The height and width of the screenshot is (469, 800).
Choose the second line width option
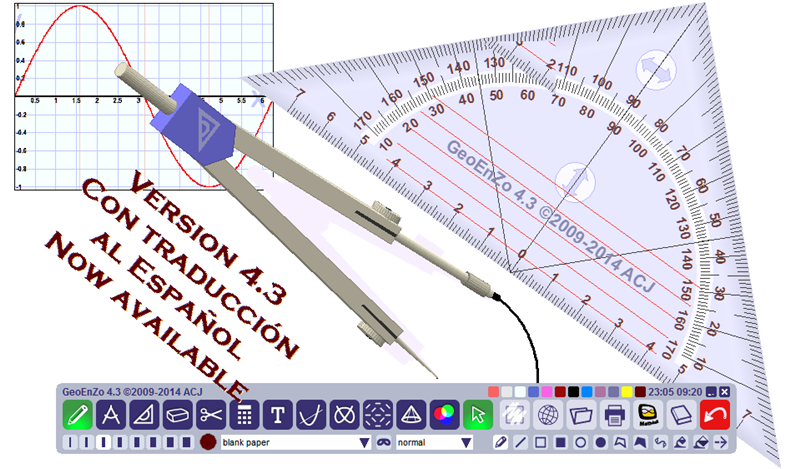point(87,442)
